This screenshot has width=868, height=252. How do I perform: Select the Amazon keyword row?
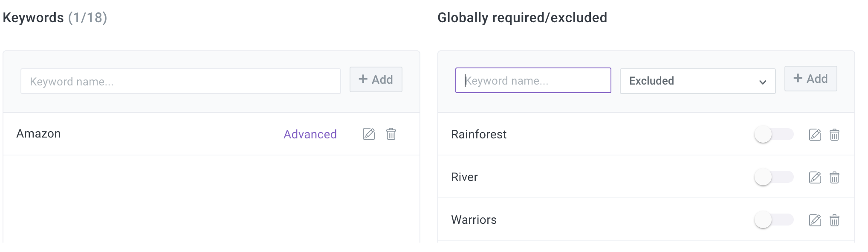click(x=211, y=134)
